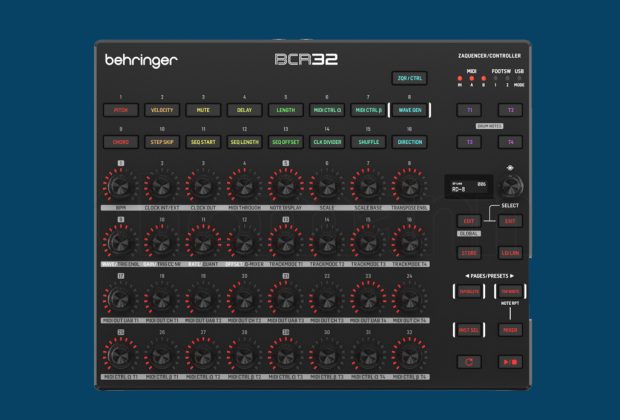Click knob 21 labeled MIDI OUT USB T3
This screenshot has height=420, width=620.
pos(285,299)
